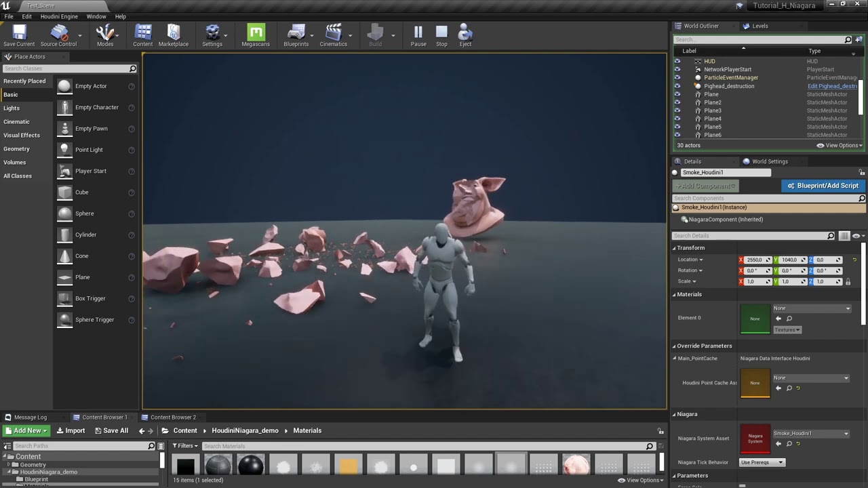Use selected asset arrow for Element 0 material
Screen dimensions: 868x488
[x=778, y=319]
